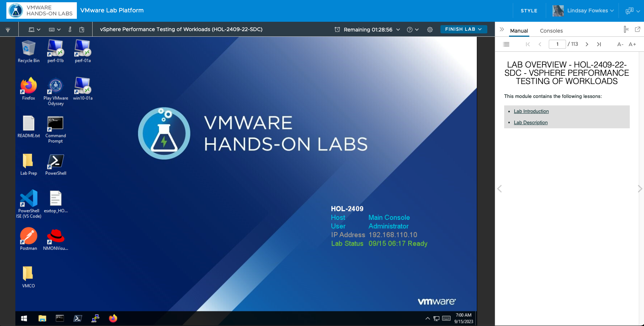Screen dimensions: 644x326
Task: Click the lab information icon
Action: coord(70,29)
